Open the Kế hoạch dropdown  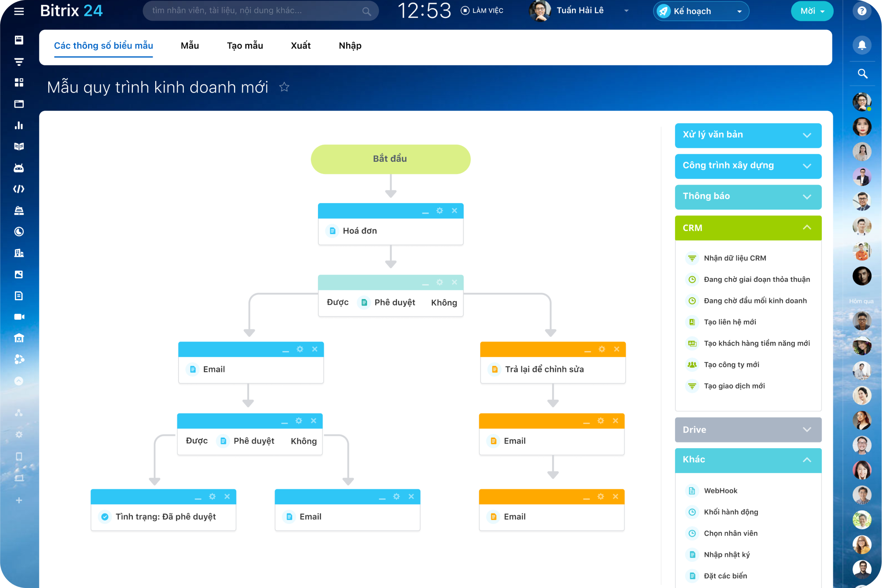(x=739, y=11)
